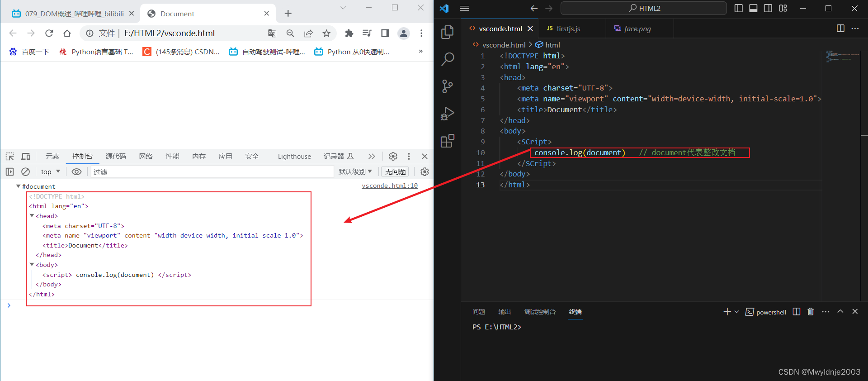Toggle the VS Code secondary sidebar layout
868x381 pixels.
click(x=768, y=8)
